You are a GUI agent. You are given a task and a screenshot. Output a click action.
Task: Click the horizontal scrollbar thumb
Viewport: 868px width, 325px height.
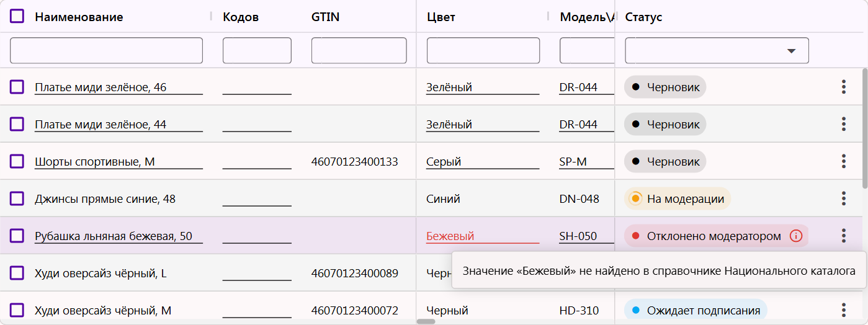coord(426,322)
